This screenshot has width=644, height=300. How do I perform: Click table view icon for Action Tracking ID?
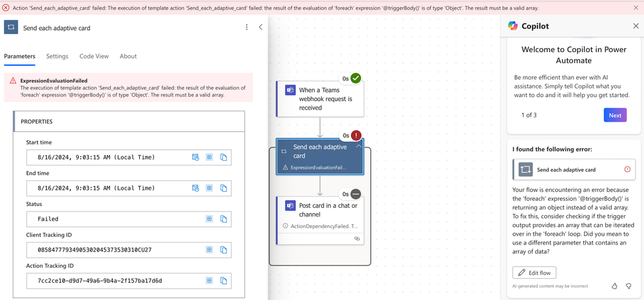[x=210, y=281]
